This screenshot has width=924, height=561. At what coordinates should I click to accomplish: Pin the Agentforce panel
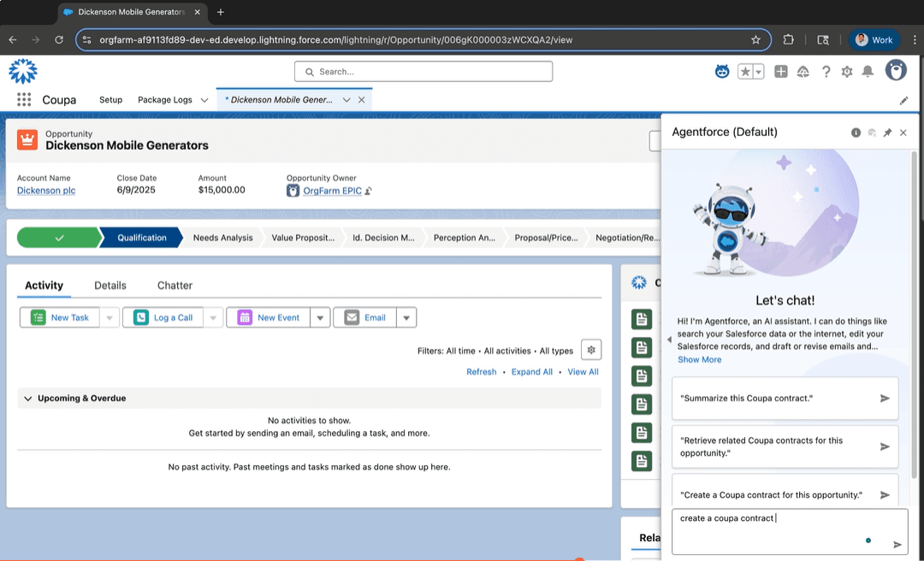click(887, 133)
